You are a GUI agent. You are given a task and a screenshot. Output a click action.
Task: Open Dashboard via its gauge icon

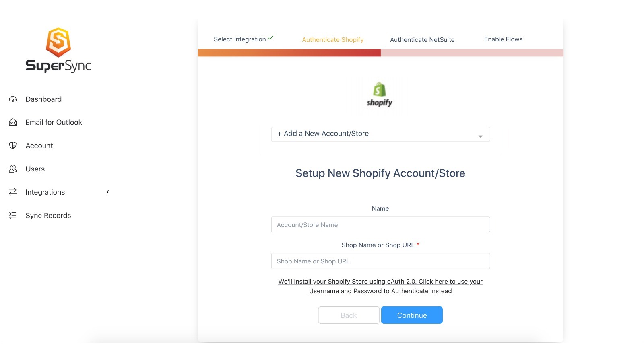[13, 99]
